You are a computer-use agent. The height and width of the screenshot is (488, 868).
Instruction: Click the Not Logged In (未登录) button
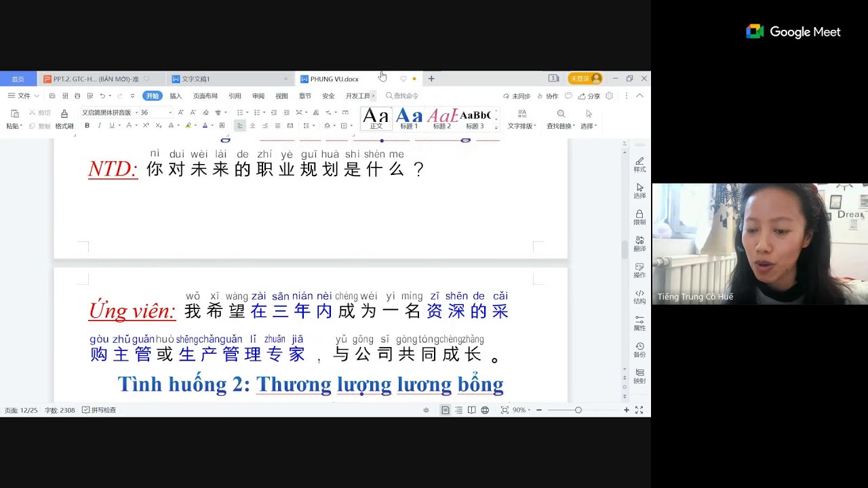pyautogui.click(x=585, y=79)
